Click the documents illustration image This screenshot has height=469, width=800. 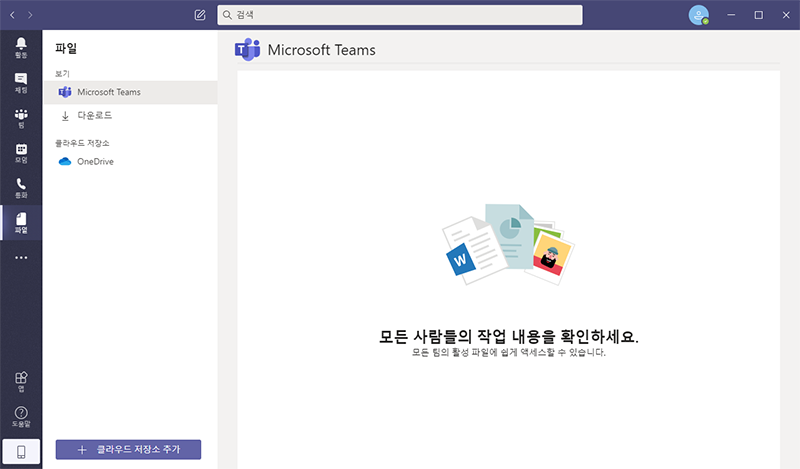click(x=508, y=244)
